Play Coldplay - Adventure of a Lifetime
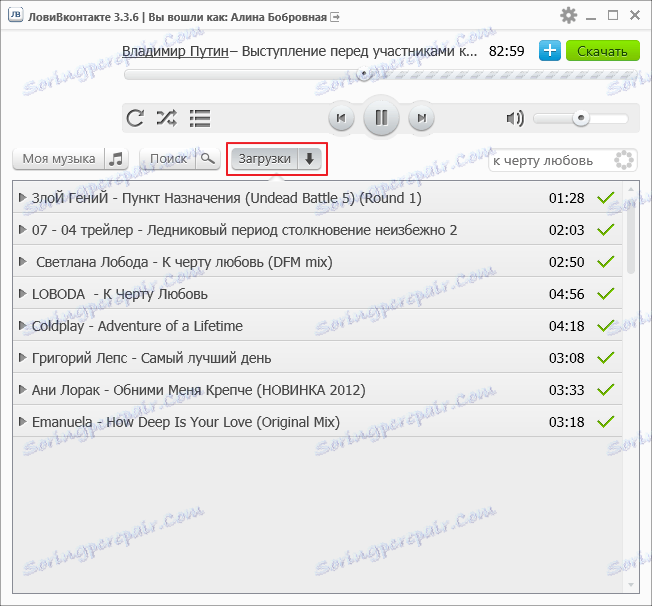 (x=22, y=326)
